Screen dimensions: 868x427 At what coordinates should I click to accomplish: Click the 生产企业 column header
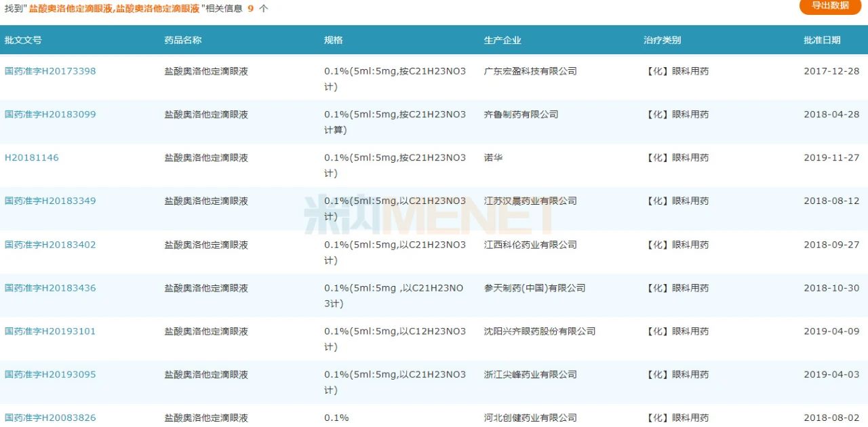[502, 40]
